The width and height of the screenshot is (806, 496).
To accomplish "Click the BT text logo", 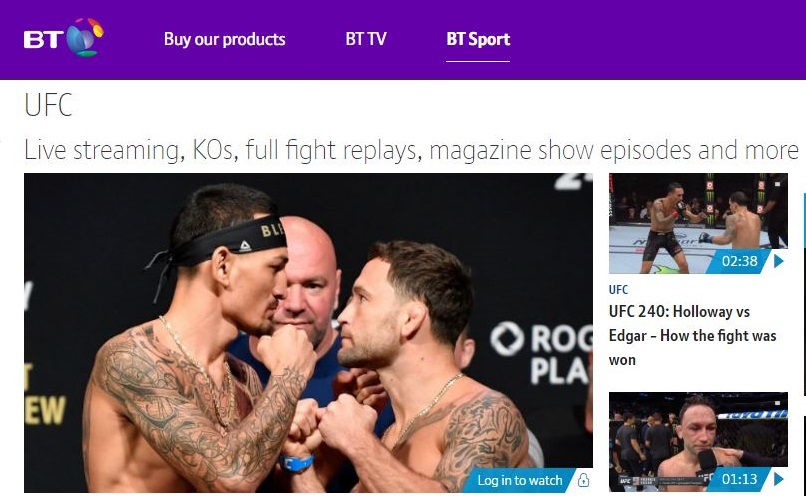I will pos(43,40).
